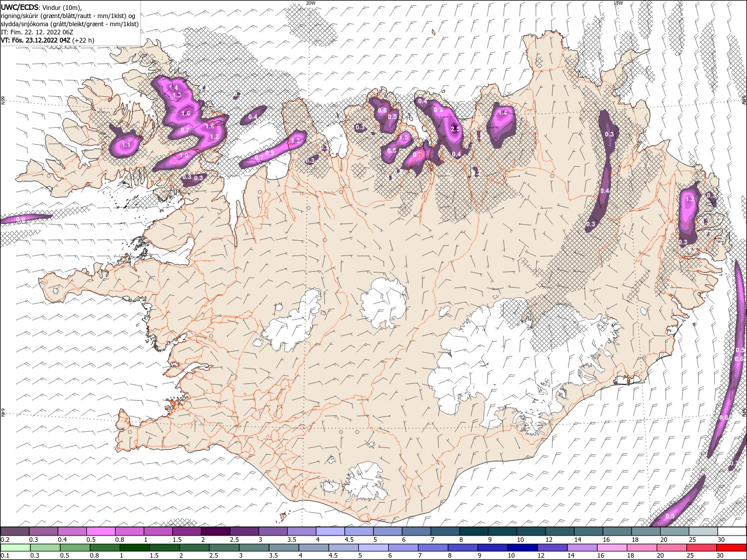Select the bottom-row pink swatch labeled 16
The height and width of the screenshot is (560, 747).
613,548
